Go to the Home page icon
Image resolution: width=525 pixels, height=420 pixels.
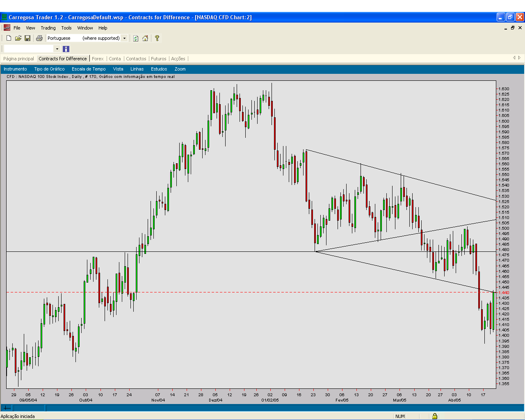click(x=145, y=38)
